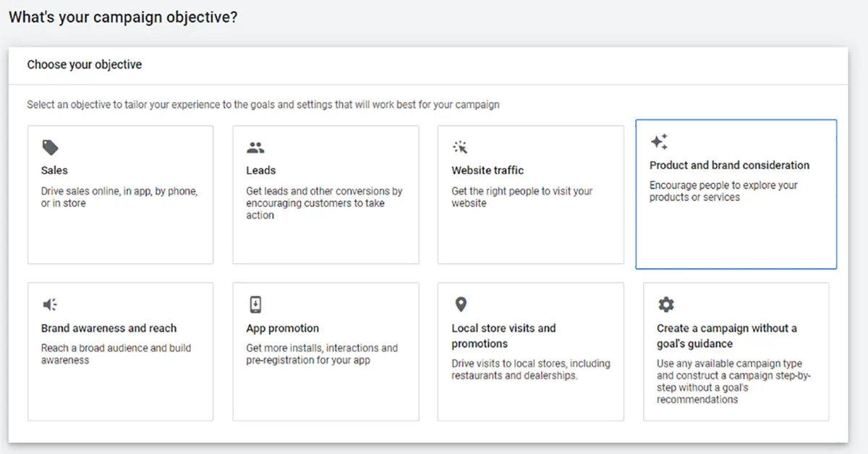Click the 'Drive sales online' description text
The image size is (868, 454).
[119, 197]
